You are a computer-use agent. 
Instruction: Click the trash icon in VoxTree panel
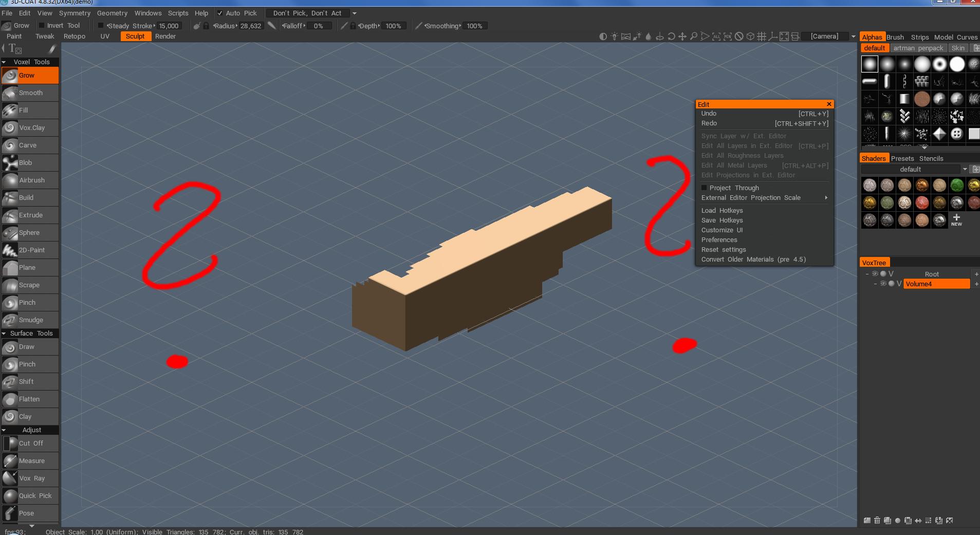point(877,520)
